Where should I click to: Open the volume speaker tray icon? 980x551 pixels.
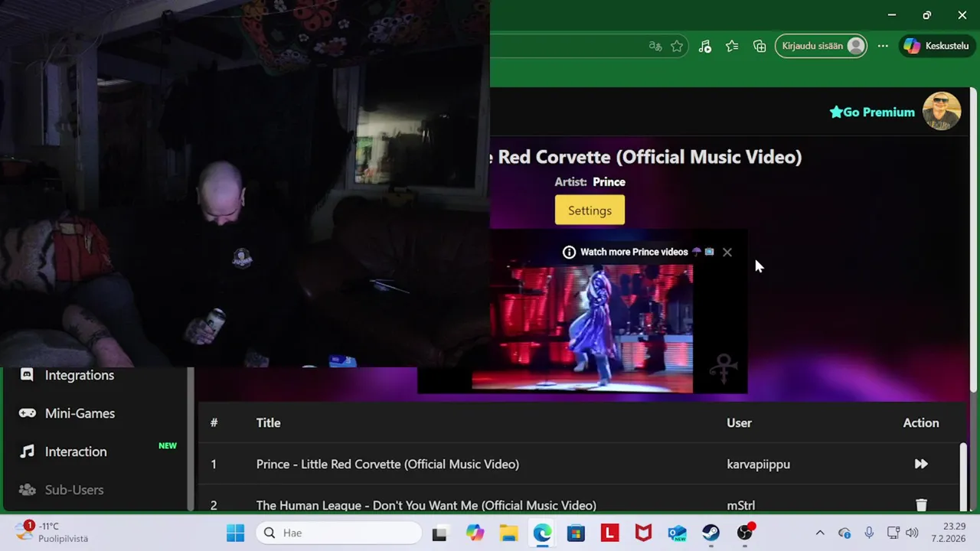click(x=912, y=533)
